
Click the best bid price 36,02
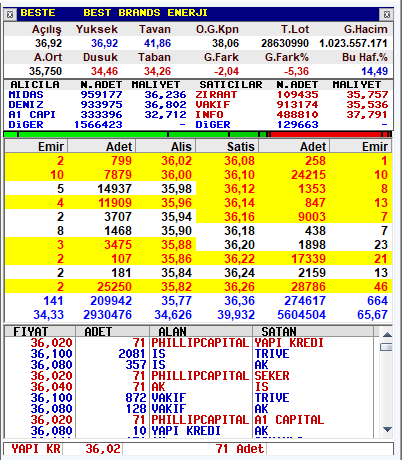tap(177, 161)
